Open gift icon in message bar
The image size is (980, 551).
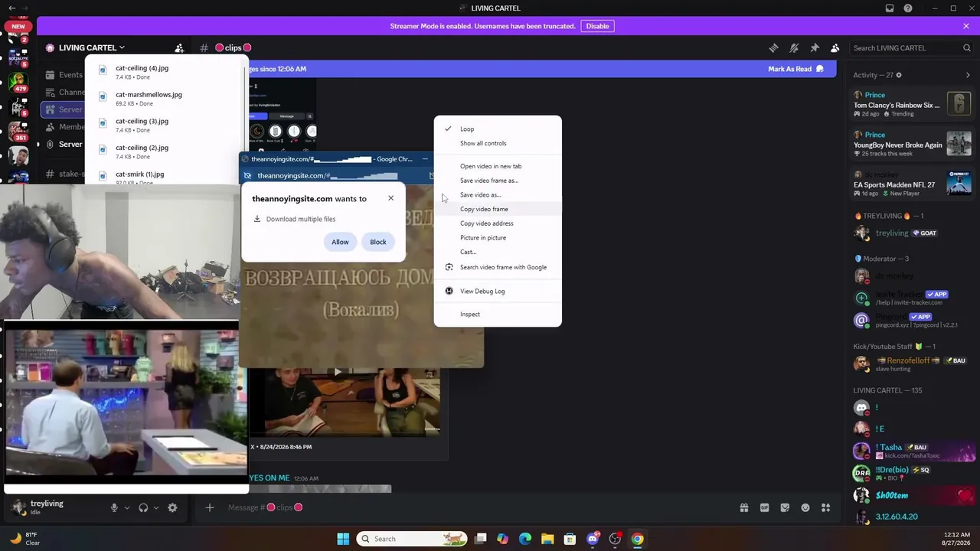click(743, 507)
